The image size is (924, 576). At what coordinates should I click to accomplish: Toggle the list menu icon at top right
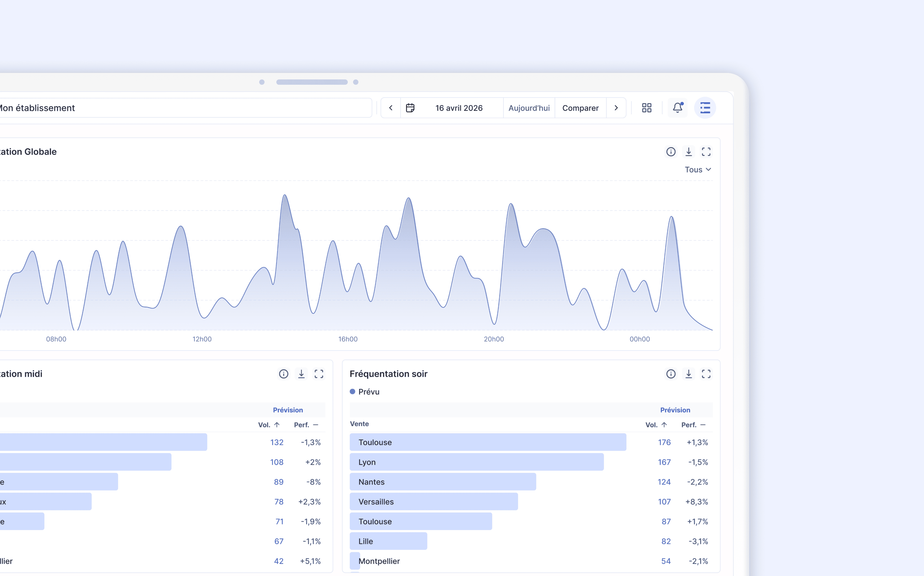pyautogui.click(x=705, y=108)
